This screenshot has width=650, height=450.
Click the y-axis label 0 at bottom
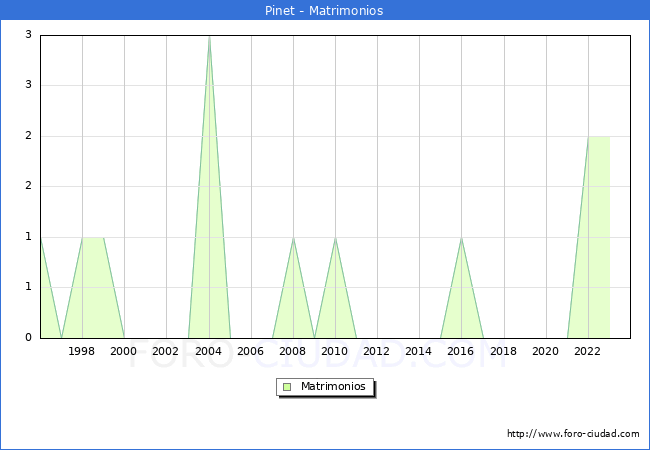28,338
